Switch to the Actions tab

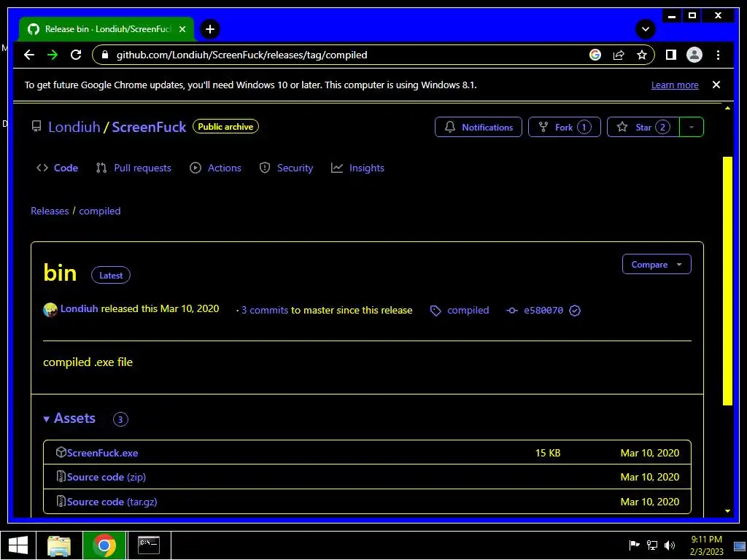pyautogui.click(x=215, y=168)
